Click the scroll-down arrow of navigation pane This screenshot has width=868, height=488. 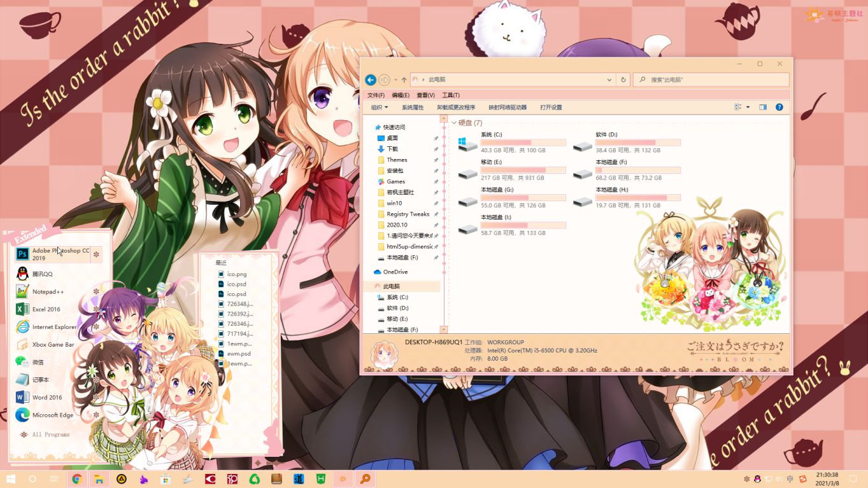pos(444,330)
